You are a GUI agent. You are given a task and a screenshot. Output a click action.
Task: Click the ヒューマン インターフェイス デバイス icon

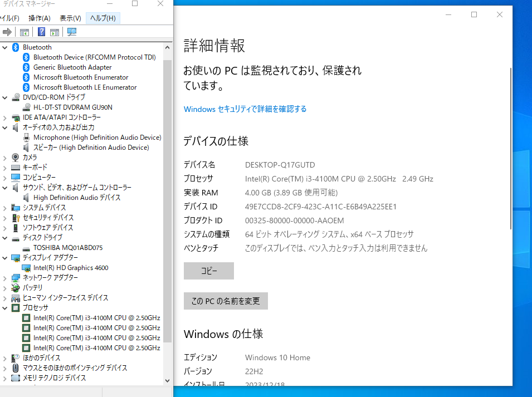(x=16, y=298)
